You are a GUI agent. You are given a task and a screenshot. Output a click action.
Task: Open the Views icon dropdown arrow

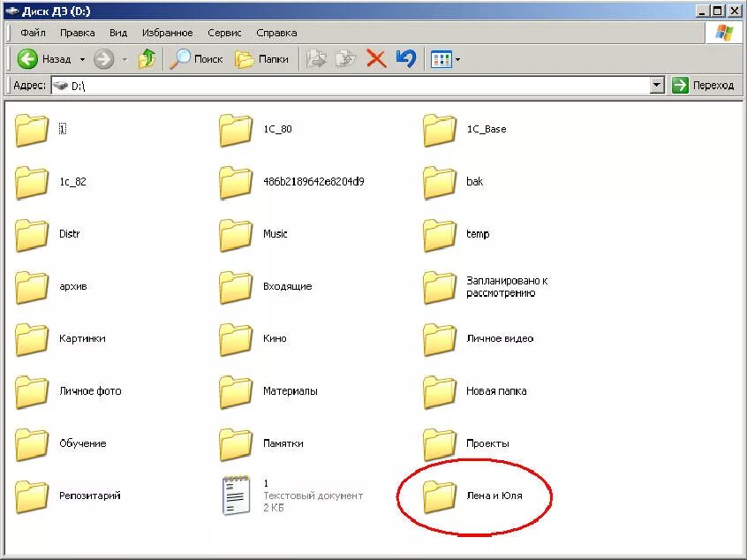point(457,59)
